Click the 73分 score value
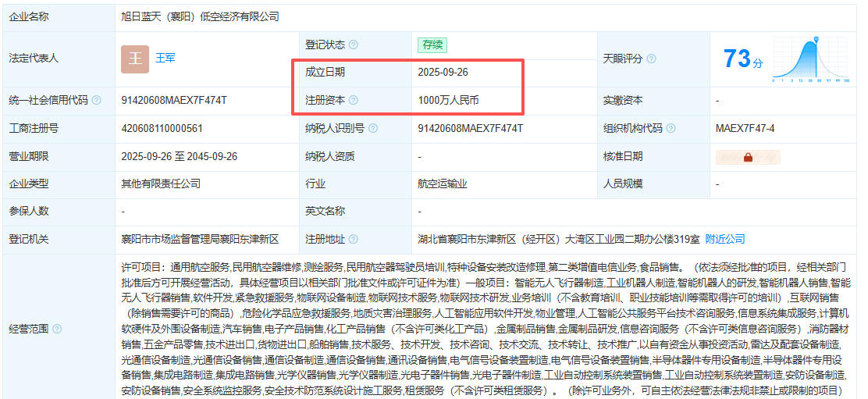 click(743, 59)
